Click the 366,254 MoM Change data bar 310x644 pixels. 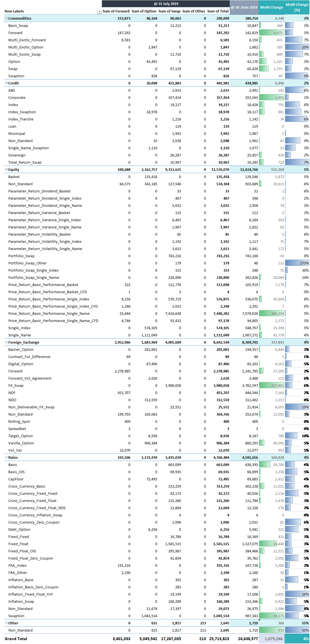272,313
